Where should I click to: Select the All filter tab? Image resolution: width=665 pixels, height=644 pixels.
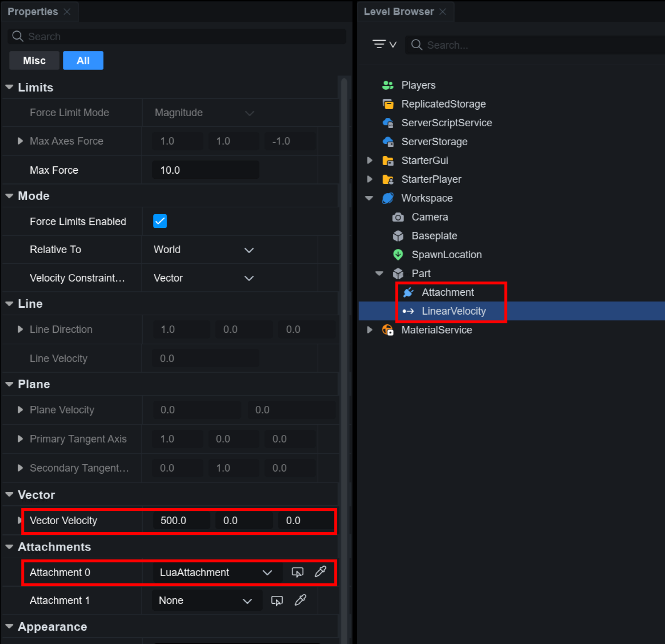pyautogui.click(x=83, y=61)
